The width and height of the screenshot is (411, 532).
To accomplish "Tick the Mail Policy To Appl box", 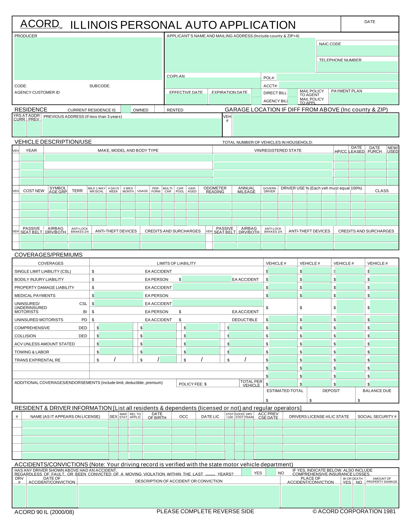I will [293, 101].
